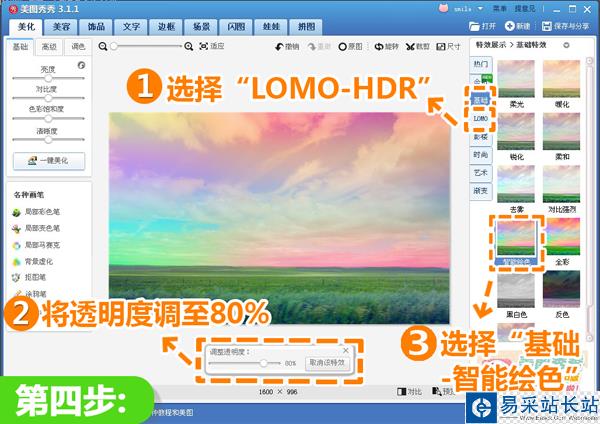
Task: Select the 调色 adjustment sub-tab
Action: pos(78,47)
